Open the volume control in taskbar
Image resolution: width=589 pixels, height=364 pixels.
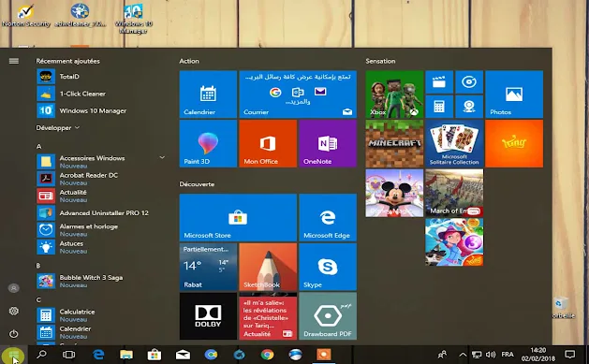click(490, 355)
